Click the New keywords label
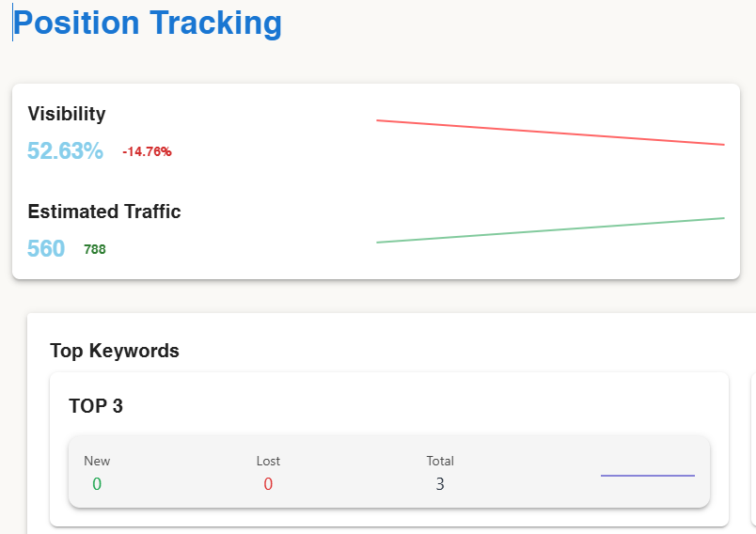Viewport: 756px width, 534px height. (97, 461)
